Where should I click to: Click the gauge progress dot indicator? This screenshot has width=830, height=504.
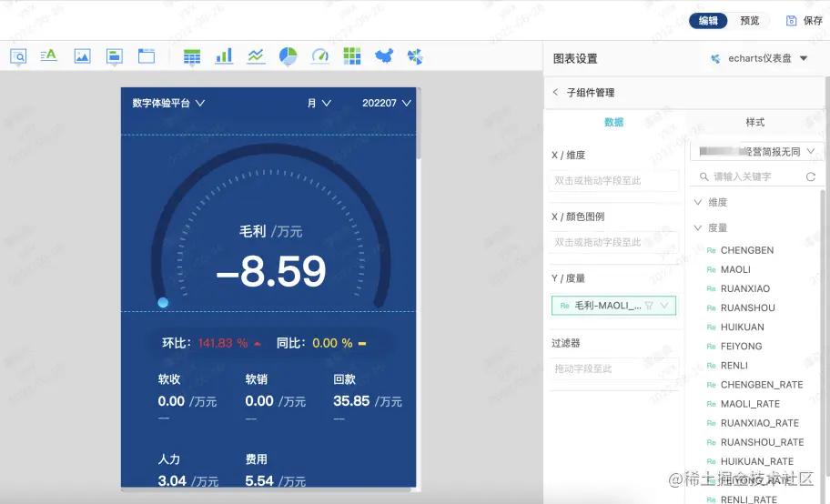163,302
